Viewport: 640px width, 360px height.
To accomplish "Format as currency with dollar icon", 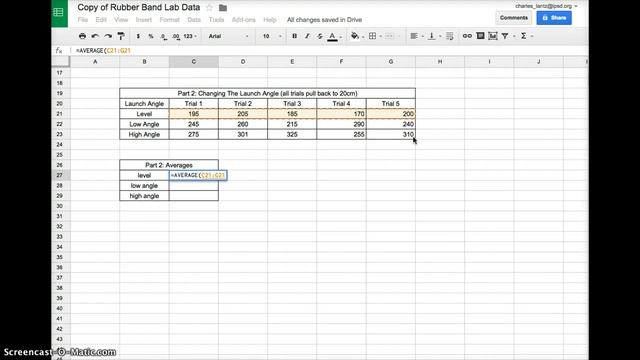I will click(138, 36).
